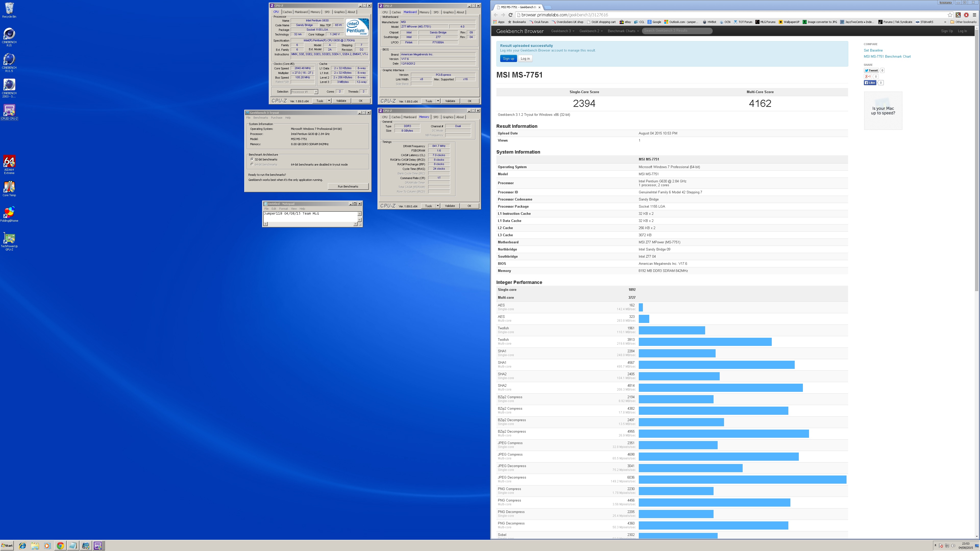
Task: Launch TechPowerUp GPU-Z desktop shortcut
Action: pyautogui.click(x=9, y=241)
